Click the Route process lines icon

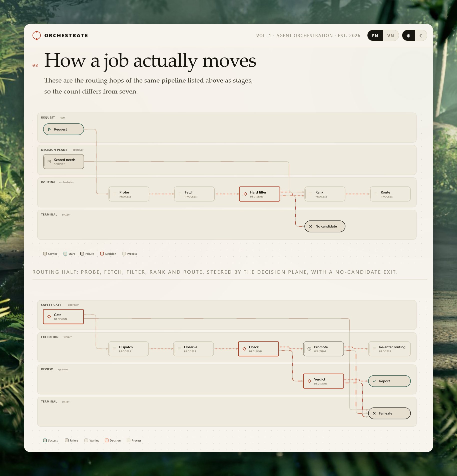[x=376, y=194]
